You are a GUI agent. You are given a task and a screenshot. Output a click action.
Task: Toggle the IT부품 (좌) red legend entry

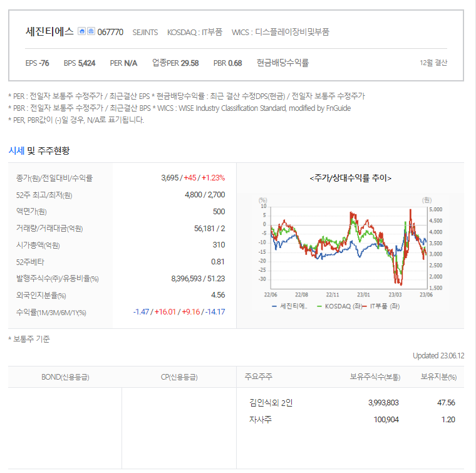coord(381,306)
